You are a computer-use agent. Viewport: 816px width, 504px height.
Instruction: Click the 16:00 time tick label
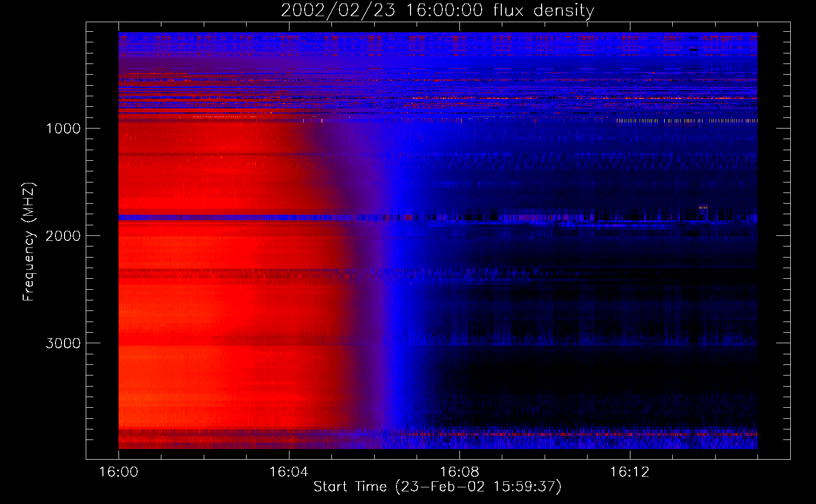(x=119, y=472)
